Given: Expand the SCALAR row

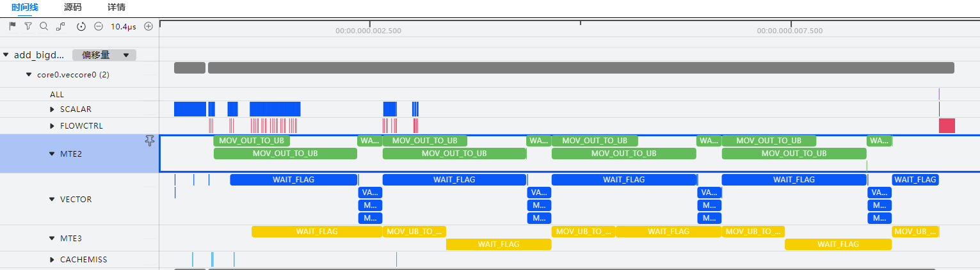Looking at the screenshot, I should coord(52,109).
